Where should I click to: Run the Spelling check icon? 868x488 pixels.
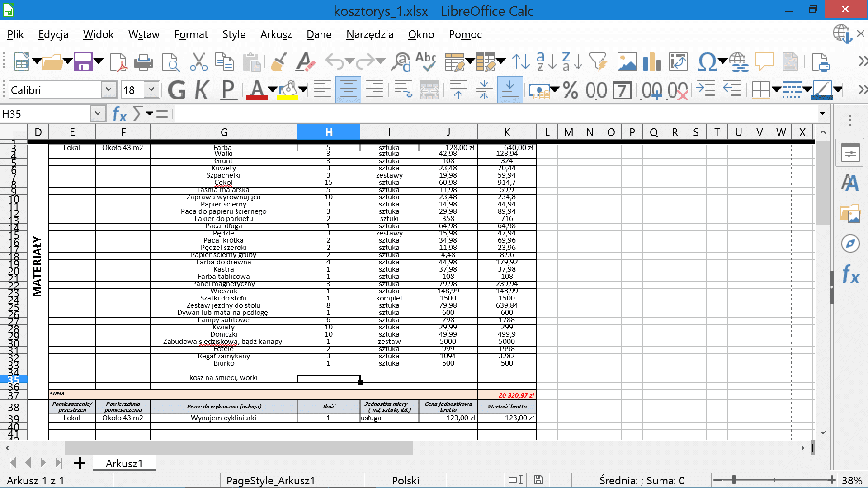coord(426,61)
